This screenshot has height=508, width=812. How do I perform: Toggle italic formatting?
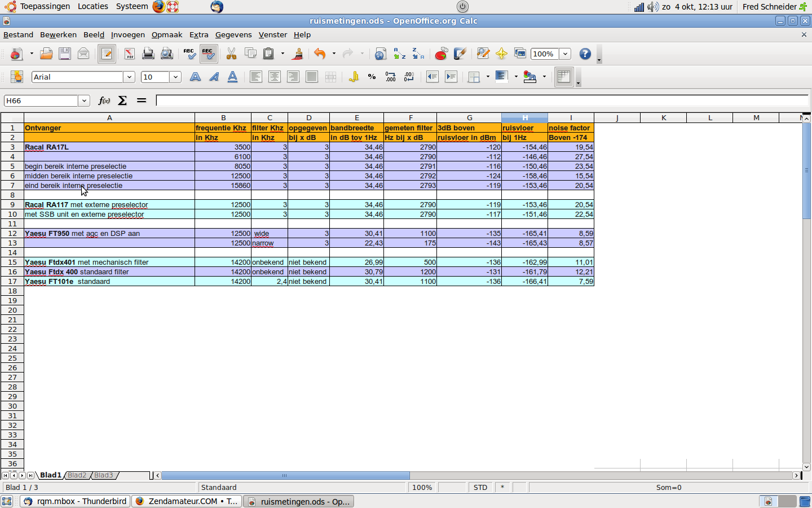pos(214,77)
